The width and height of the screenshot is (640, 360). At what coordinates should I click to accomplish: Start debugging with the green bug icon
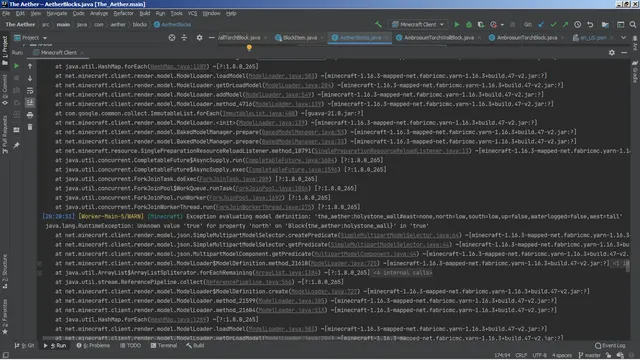[x=469, y=24]
